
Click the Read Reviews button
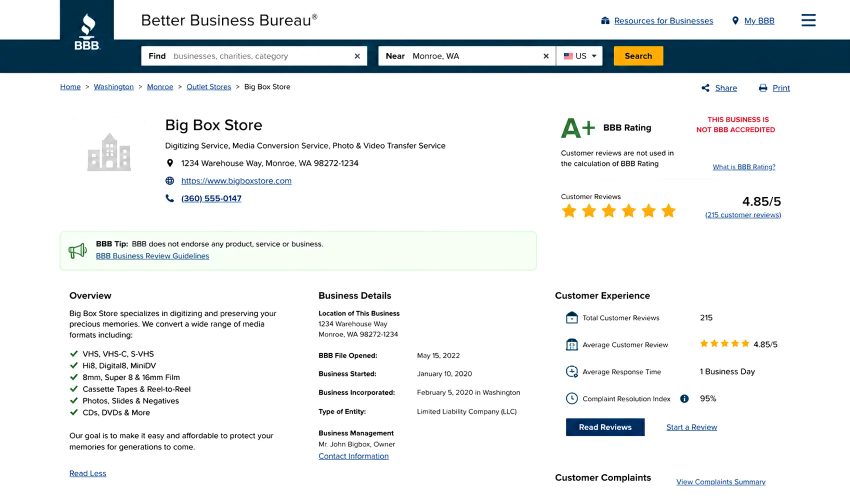tap(605, 427)
